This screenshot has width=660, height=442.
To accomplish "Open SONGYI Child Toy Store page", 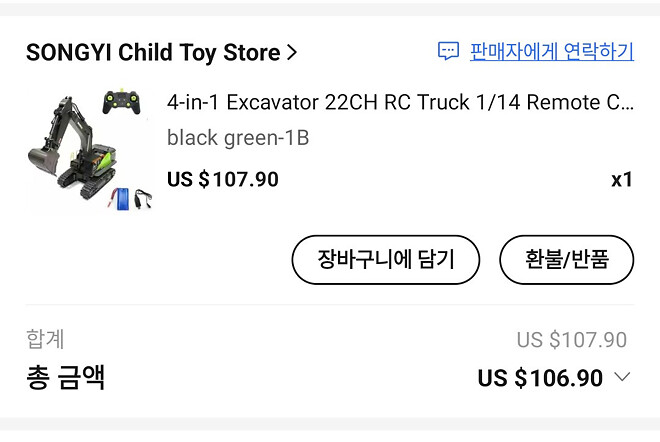I will coord(153,53).
